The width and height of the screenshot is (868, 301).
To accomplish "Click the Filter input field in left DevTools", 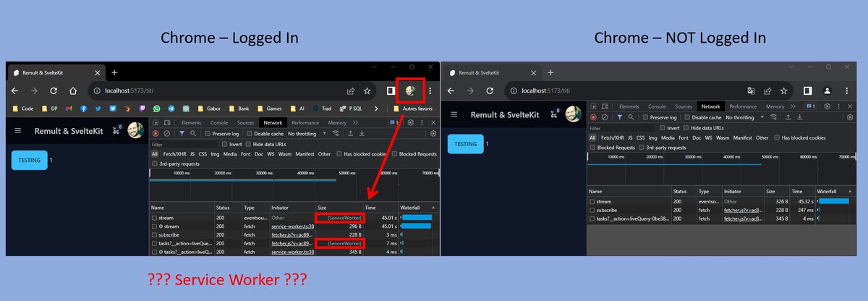I will 183,145.
